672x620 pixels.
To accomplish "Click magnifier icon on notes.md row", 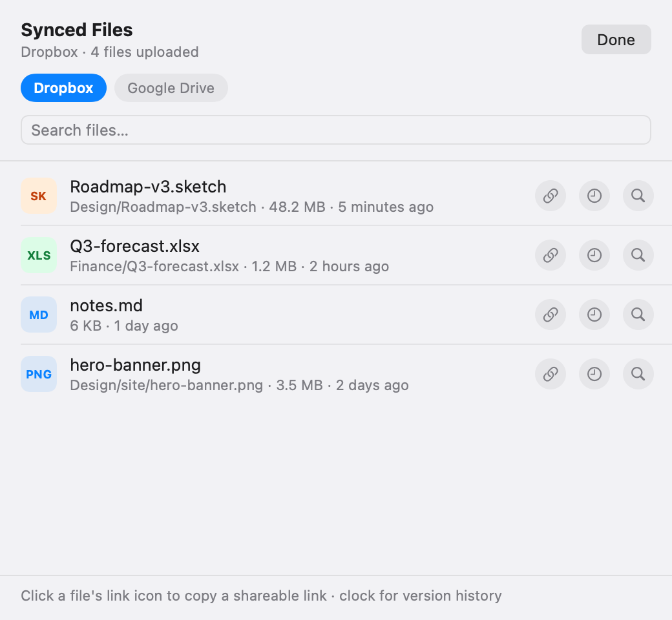I will pos(638,315).
